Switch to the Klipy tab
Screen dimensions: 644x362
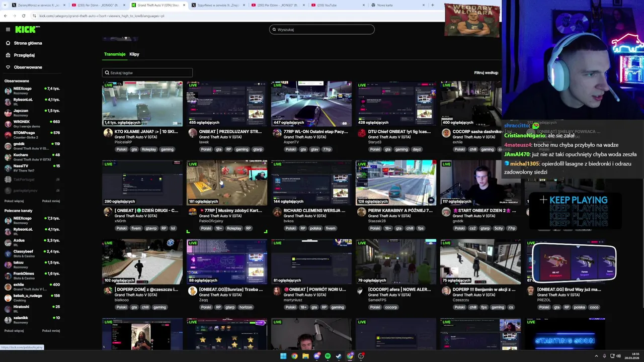click(134, 54)
